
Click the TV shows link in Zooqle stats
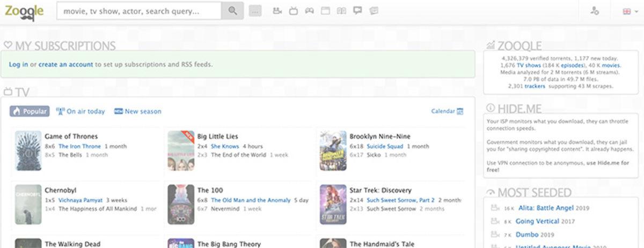(529, 65)
